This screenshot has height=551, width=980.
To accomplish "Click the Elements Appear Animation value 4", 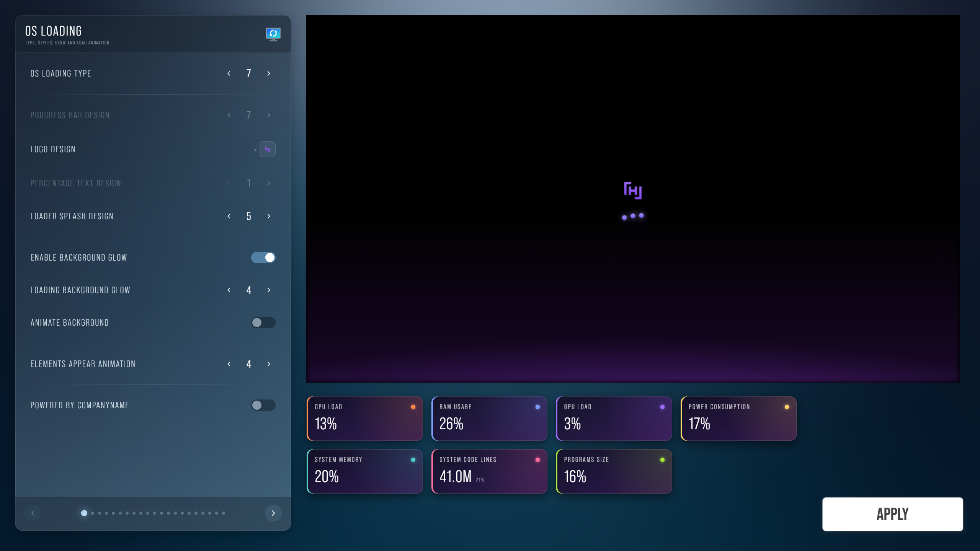I will tap(249, 364).
